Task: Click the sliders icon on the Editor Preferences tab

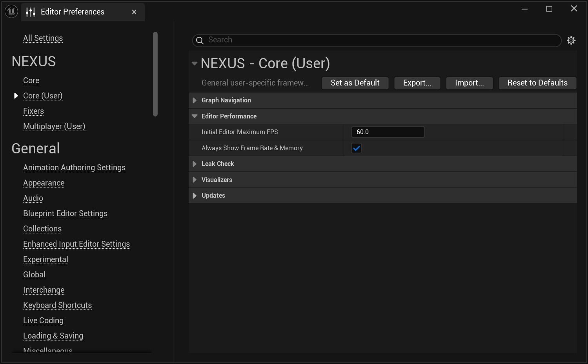Action: coord(30,12)
